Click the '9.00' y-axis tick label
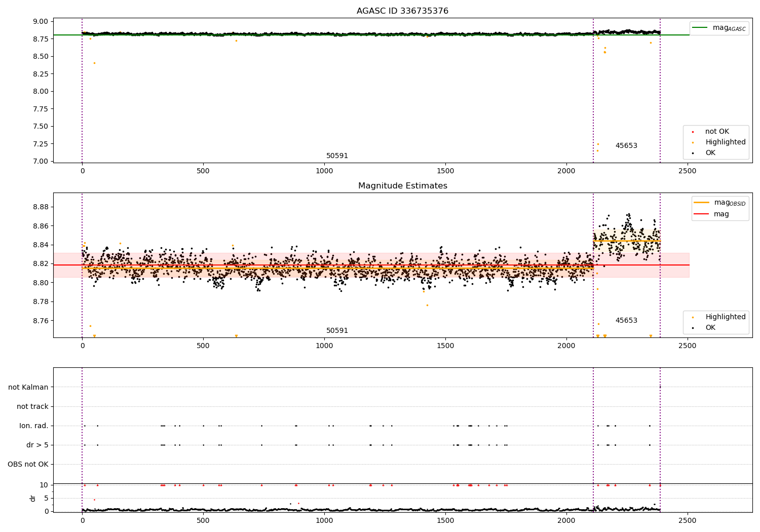Image resolution: width=760 pixels, height=532 pixels. (x=41, y=21)
